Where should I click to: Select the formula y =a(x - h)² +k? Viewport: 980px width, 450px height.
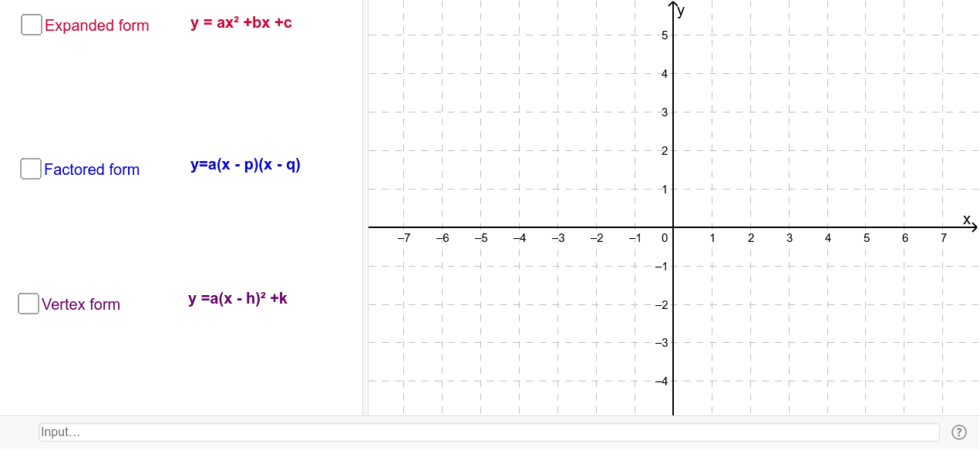click(237, 298)
